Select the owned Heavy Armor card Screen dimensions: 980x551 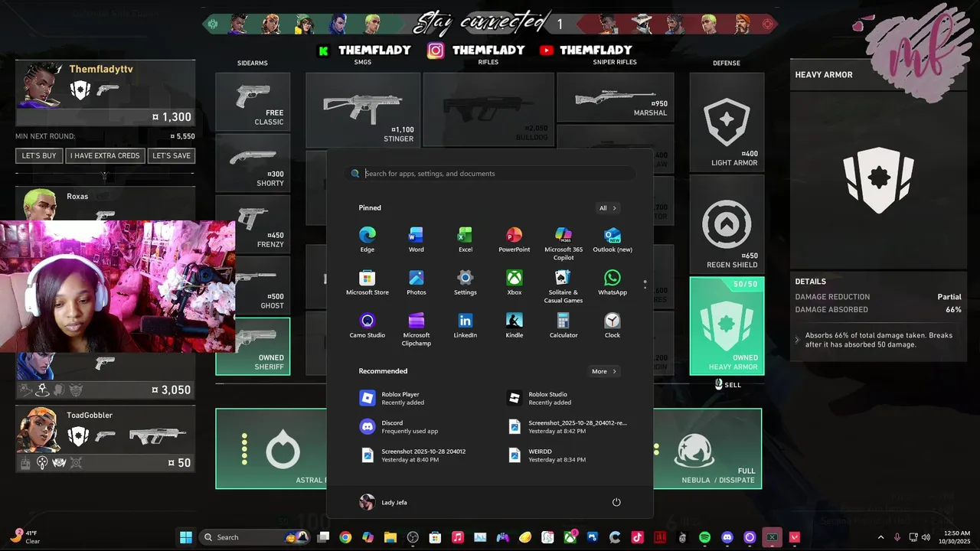(727, 326)
